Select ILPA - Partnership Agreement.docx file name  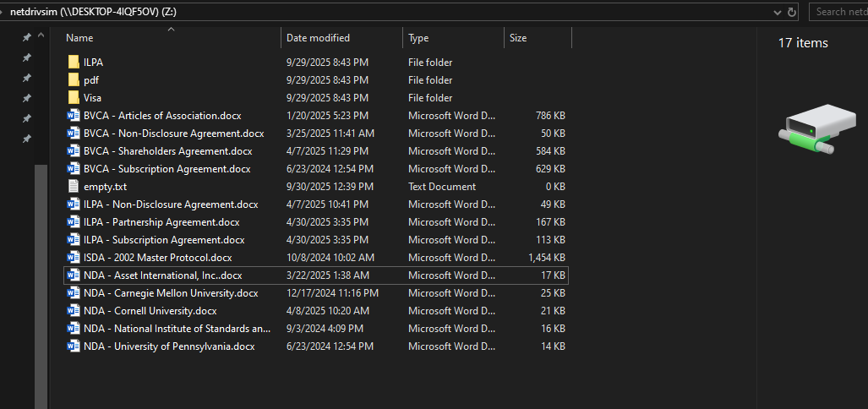point(161,222)
